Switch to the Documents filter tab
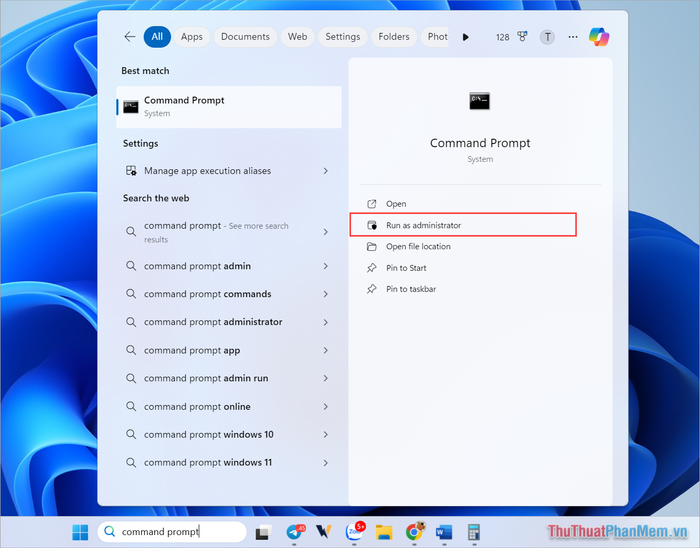This screenshot has width=700, height=548. (245, 37)
